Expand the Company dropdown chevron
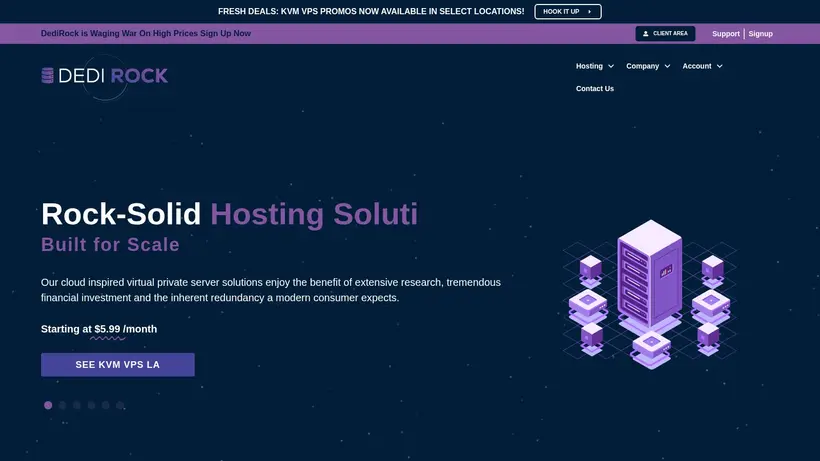The height and width of the screenshot is (461, 820). (667, 66)
